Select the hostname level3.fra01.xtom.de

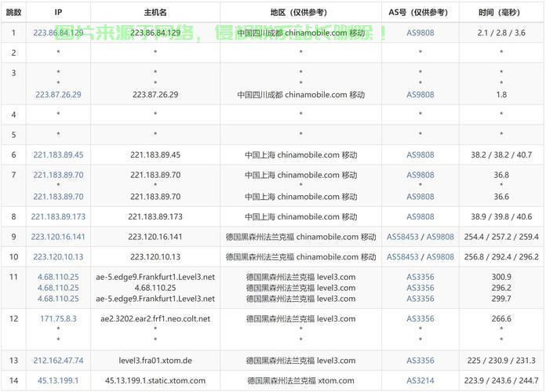click(155, 360)
